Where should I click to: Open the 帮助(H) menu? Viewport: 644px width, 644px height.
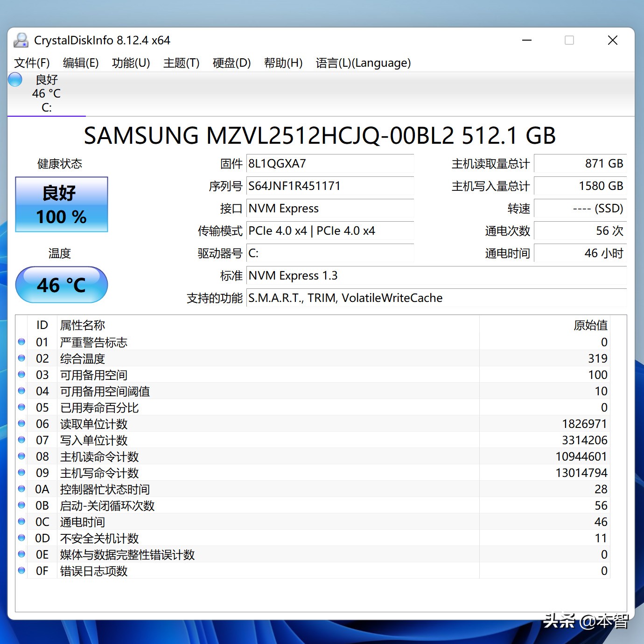click(x=283, y=63)
